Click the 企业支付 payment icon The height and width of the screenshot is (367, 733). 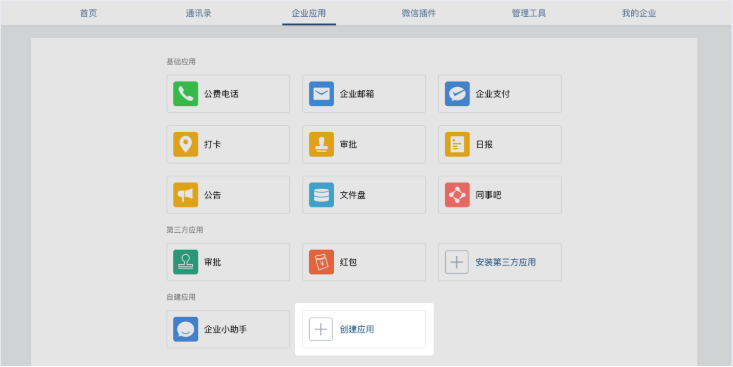[457, 94]
